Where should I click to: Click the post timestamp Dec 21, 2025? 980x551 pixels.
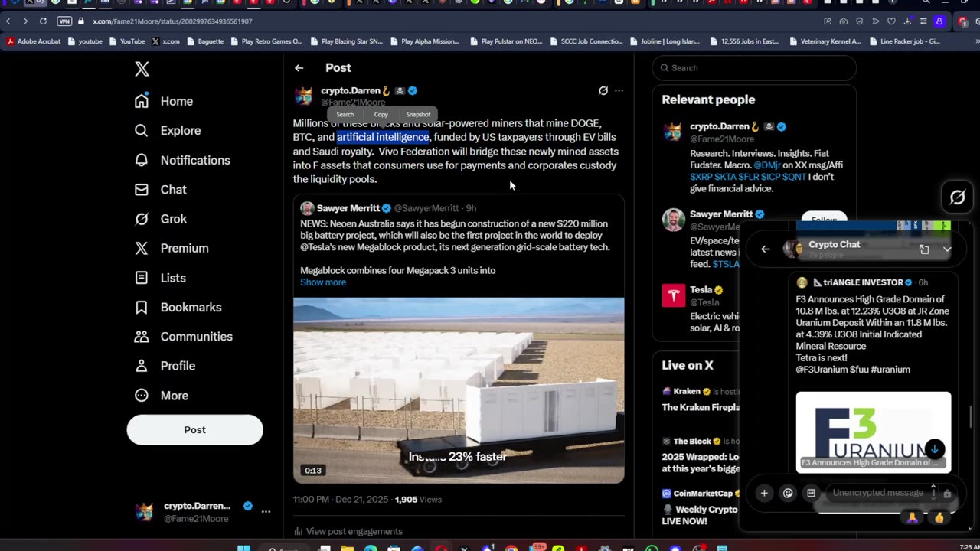point(340,500)
